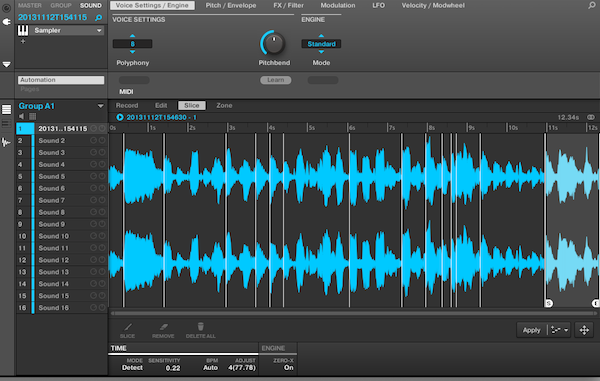Open the Velocity / Modwheel page
The width and height of the screenshot is (600, 381).
click(x=433, y=5)
